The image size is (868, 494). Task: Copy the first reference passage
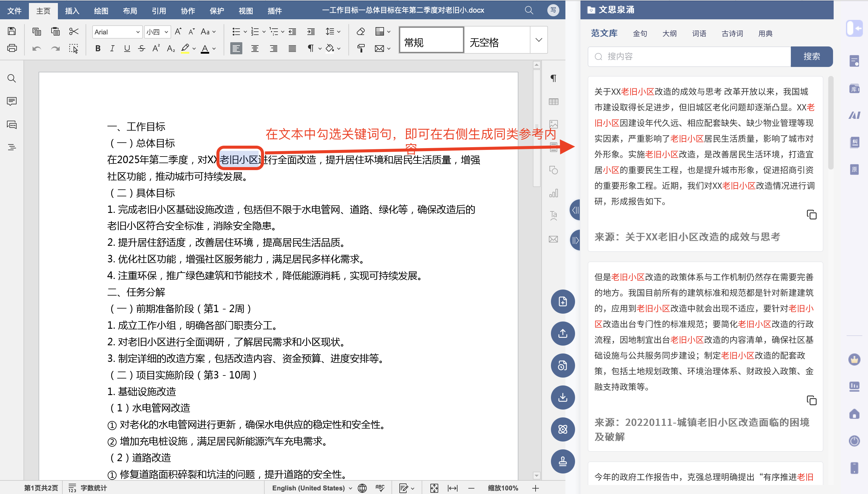coord(811,215)
